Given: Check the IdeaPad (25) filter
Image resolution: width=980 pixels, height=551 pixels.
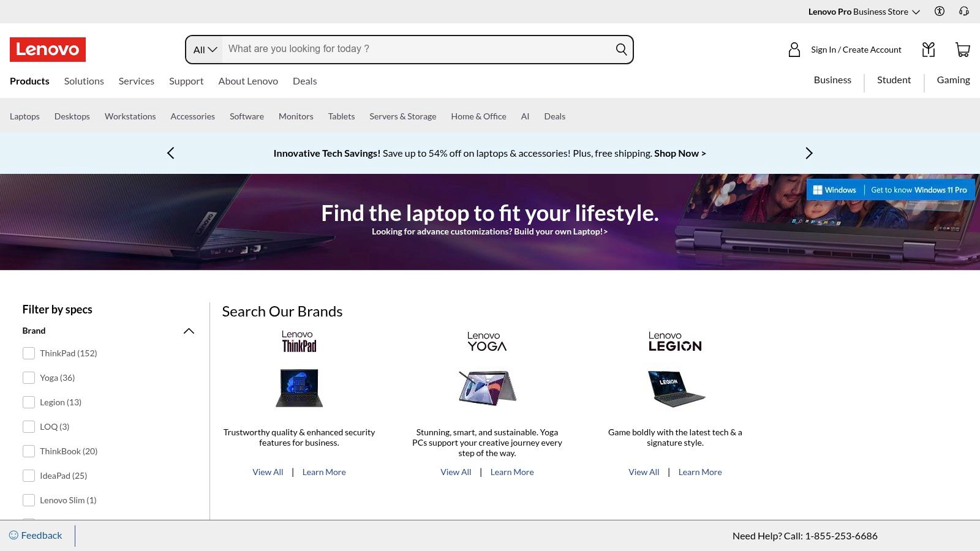Looking at the screenshot, I should pyautogui.click(x=29, y=476).
